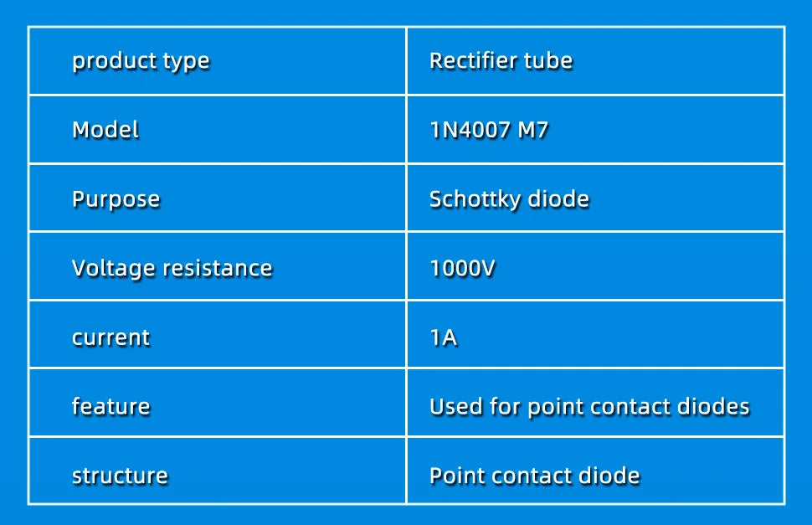Screen dimensions: 812x525
Task: Click the word 'type' in first row
Action: (186, 61)
